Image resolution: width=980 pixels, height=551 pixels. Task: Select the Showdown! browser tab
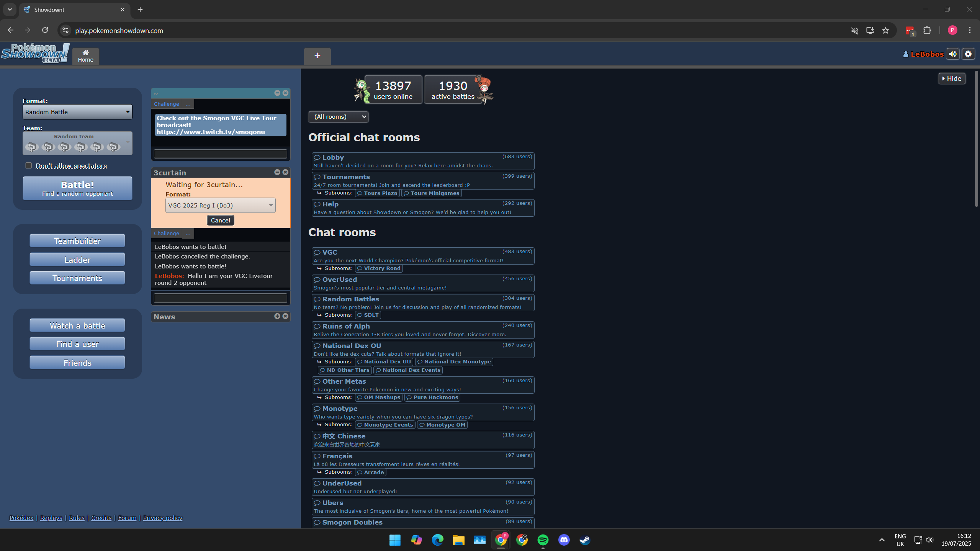tap(74, 10)
